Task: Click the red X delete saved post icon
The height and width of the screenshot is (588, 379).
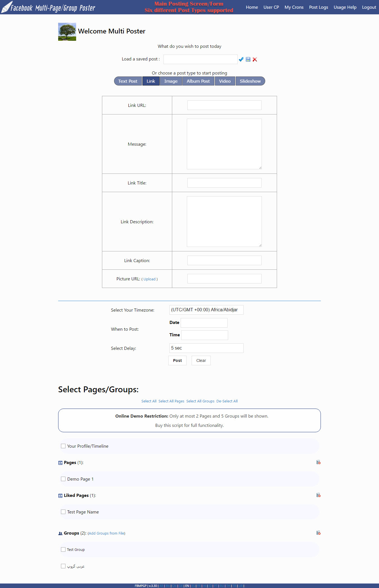Action: coord(255,59)
